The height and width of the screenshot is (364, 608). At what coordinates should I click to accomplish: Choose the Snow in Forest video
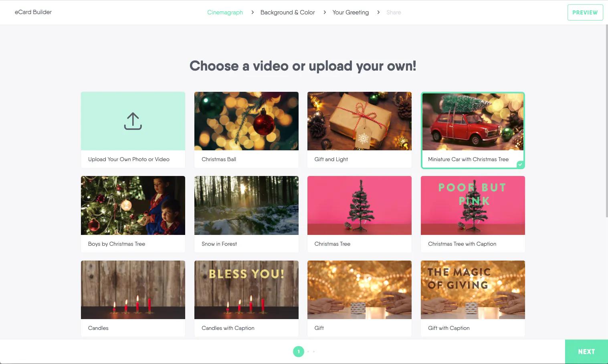(246, 205)
